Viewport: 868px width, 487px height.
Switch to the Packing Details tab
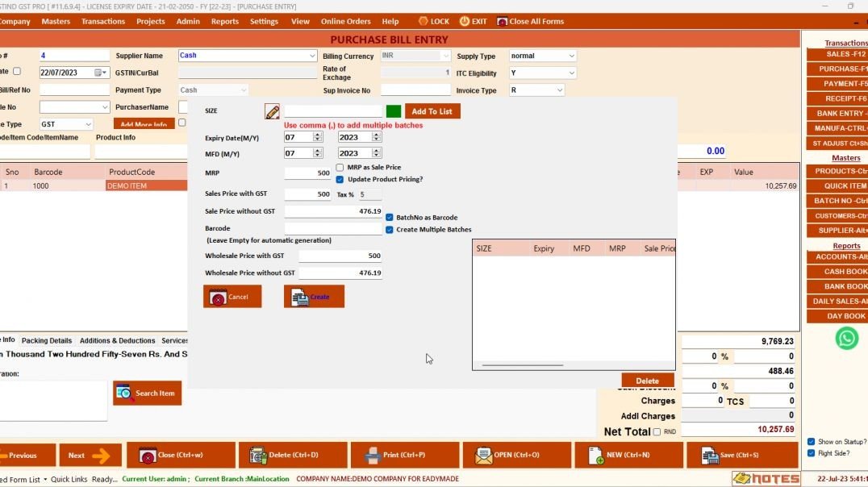[x=45, y=340]
